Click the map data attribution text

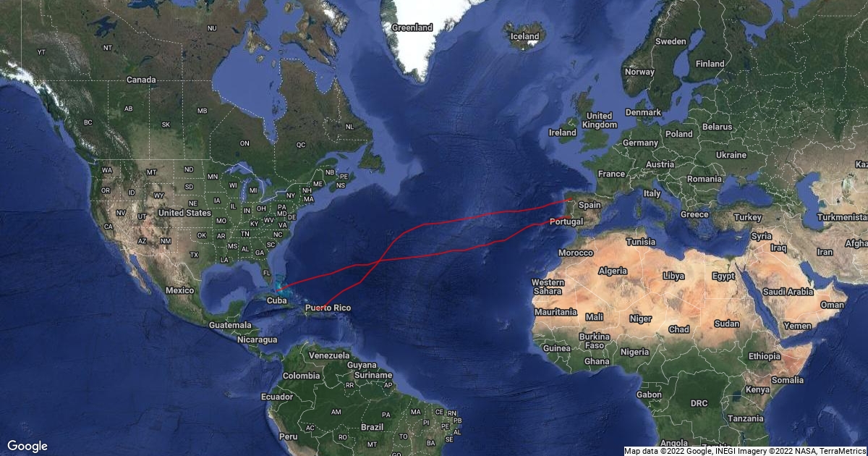coord(745,451)
